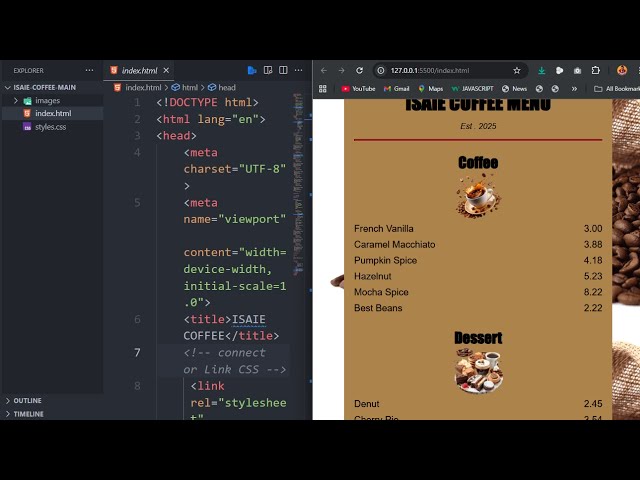Go back in the browser
The width and height of the screenshot is (640, 480).
click(324, 70)
